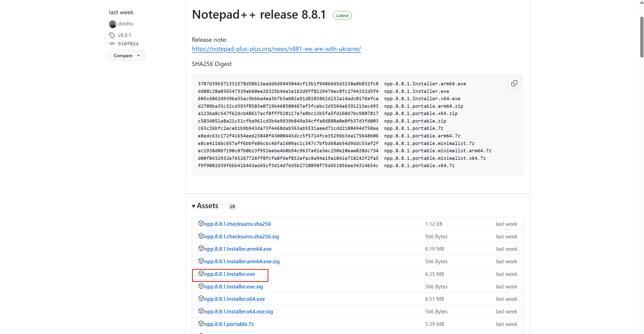This screenshot has height=334, width=644.
Task: Copy the SHA256 digest with the copy icon
Action: pyautogui.click(x=514, y=83)
